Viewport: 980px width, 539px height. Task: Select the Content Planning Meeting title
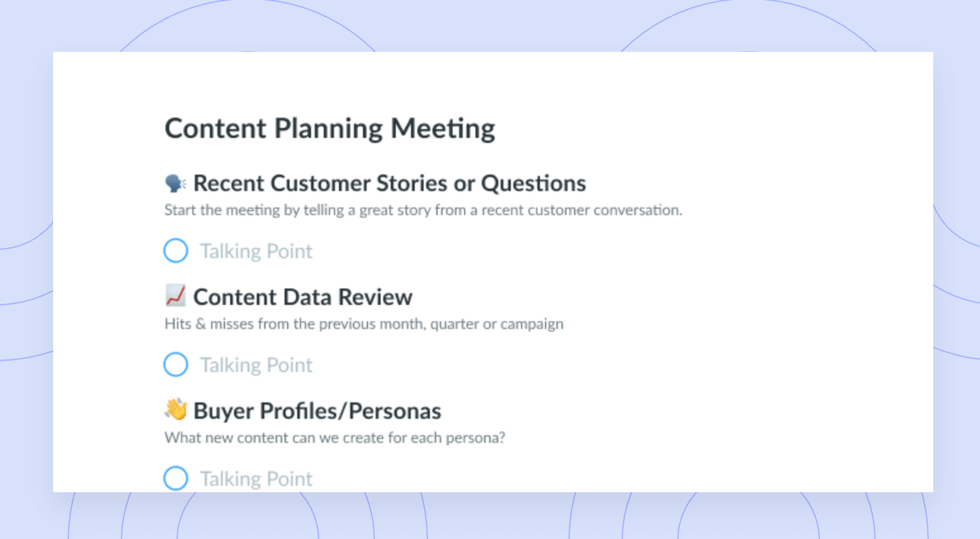click(330, 128)
